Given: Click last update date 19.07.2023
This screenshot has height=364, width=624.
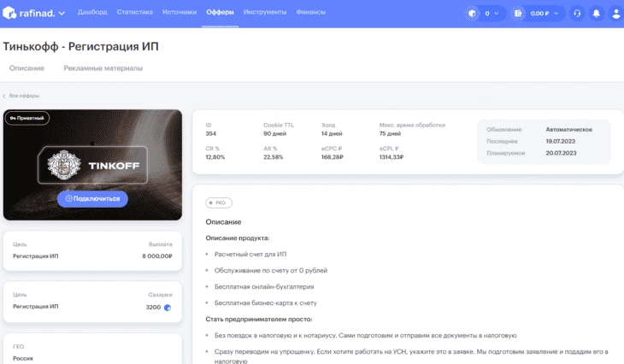Looking at the screenshot, I should (561, 141).
